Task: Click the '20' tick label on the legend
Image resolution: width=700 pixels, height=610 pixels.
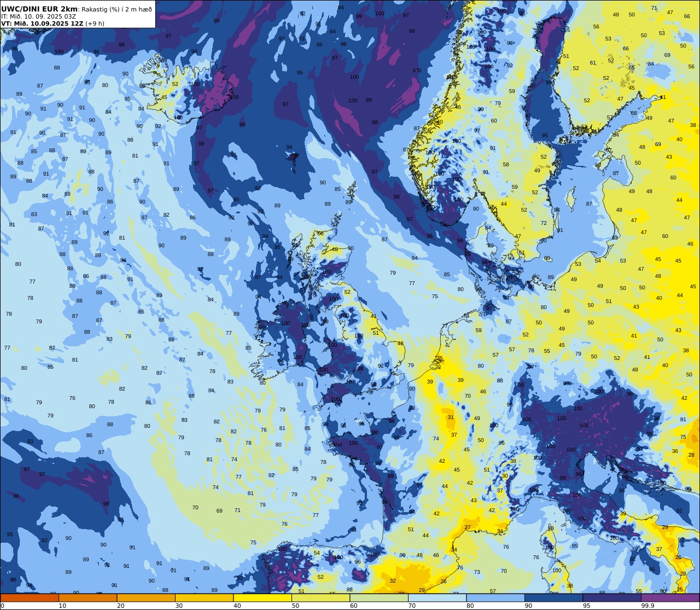Action: (x=121, y=606)
